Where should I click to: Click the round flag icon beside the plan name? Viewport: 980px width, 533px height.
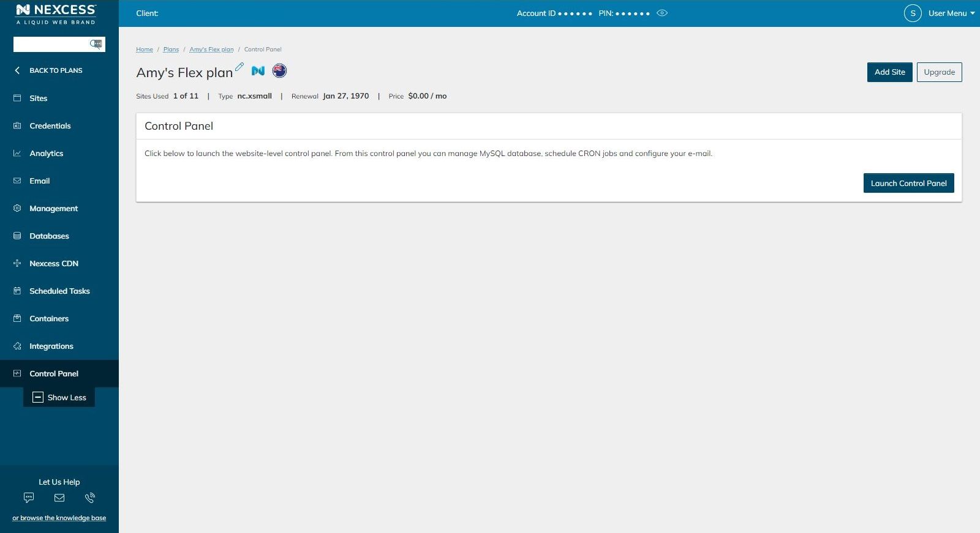click(x=279, y=71)
